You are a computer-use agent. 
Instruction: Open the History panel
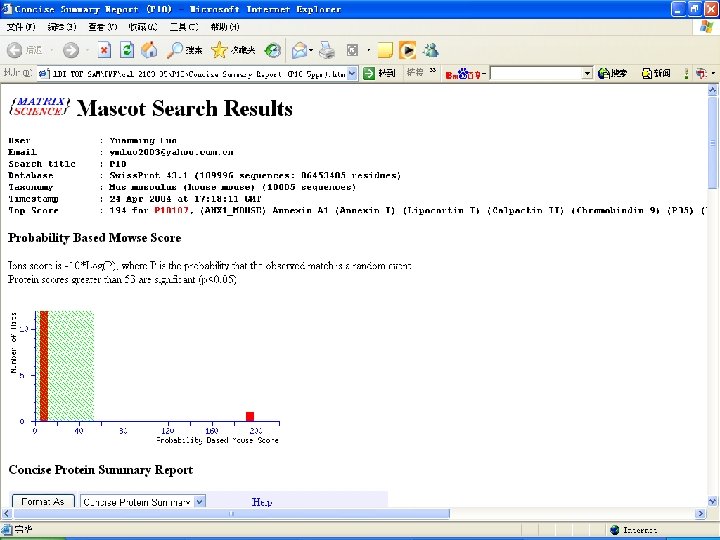[273, 50]
